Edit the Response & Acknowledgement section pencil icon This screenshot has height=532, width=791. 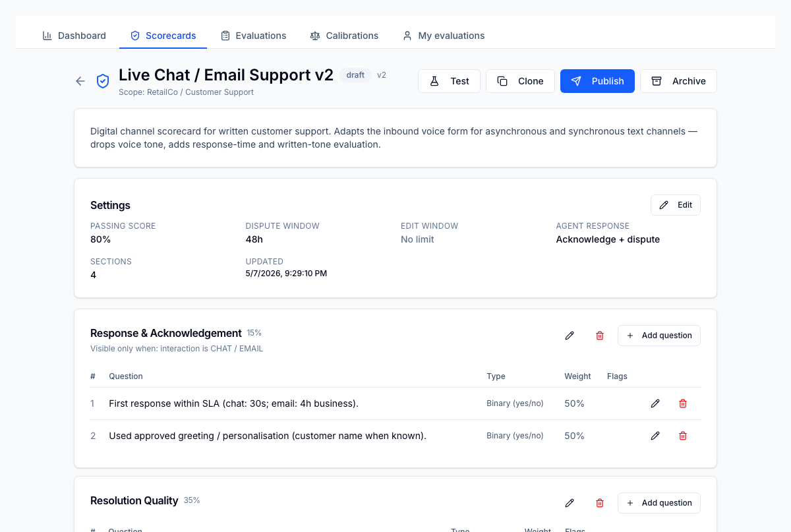(x=570, y=336)
